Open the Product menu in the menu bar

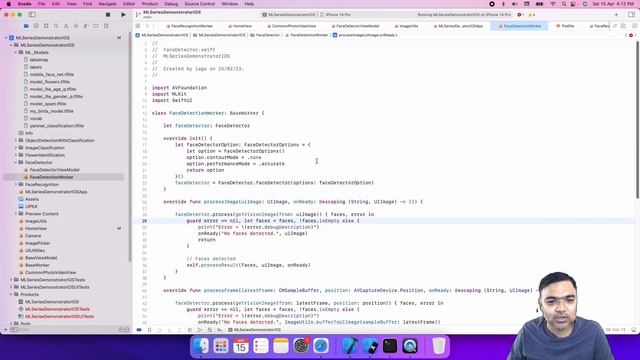coord(150,4)
